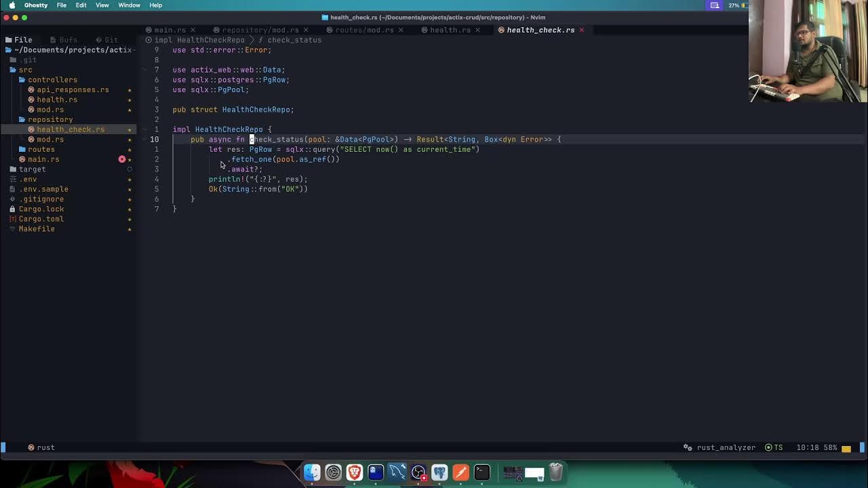Screen dimensions: 868x488
Task: Collapse the controllers folder in the file tree
Action: tap(52, 79)
